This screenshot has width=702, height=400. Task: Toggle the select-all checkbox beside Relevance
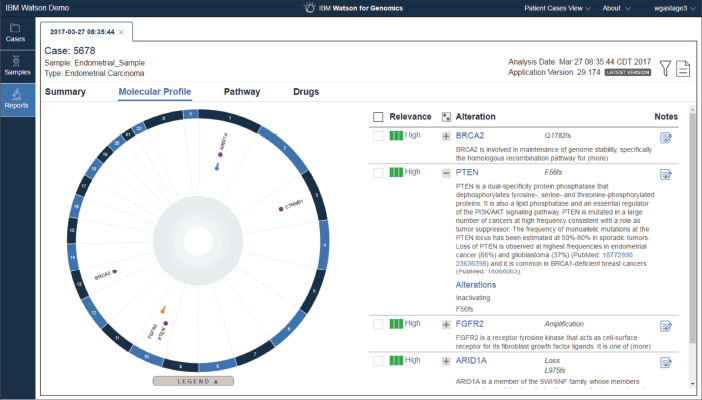[378, 117]
